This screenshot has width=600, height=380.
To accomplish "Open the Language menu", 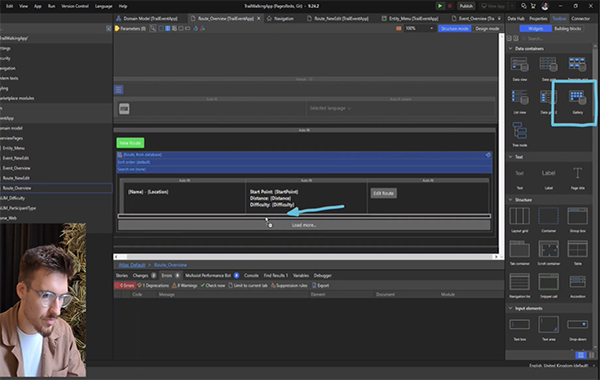I will click(x=103, y=6).
